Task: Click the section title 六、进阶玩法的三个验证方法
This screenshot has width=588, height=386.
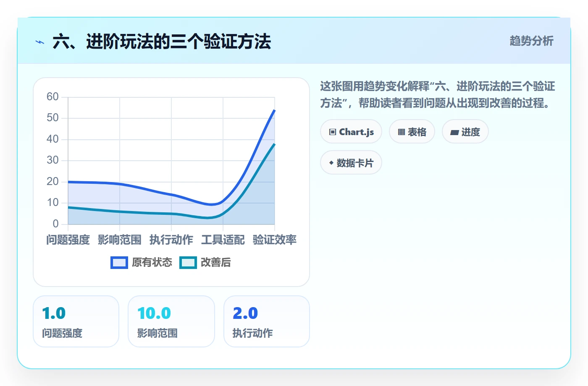Action: point(162,42)
